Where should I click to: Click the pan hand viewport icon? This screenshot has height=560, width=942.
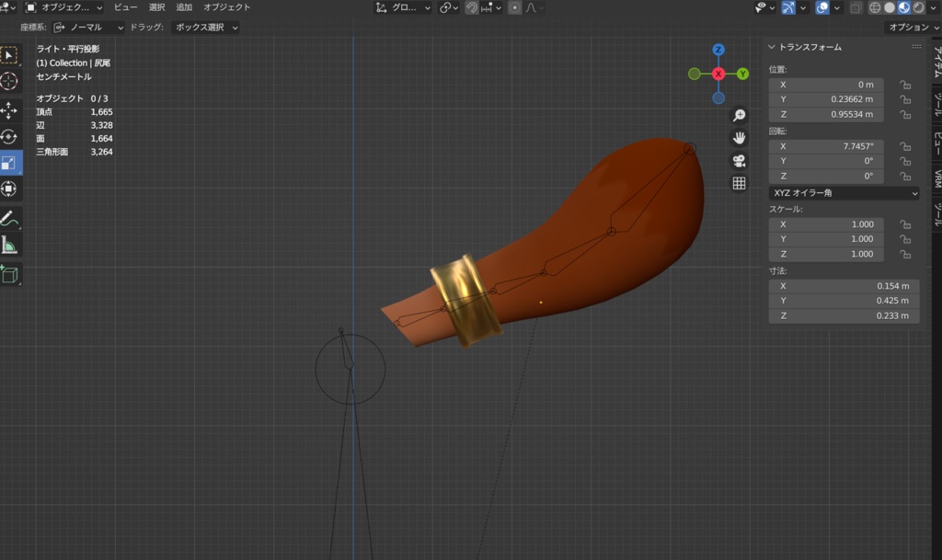739,138
